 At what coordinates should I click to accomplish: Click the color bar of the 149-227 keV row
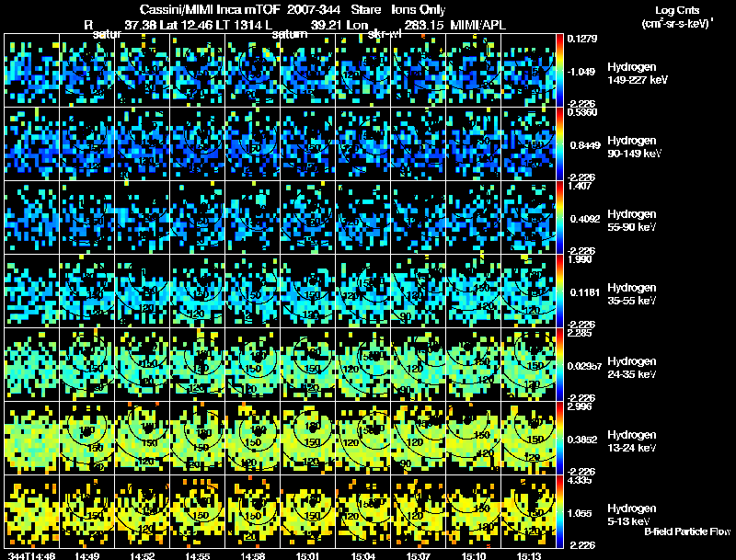tap(559, 71)
